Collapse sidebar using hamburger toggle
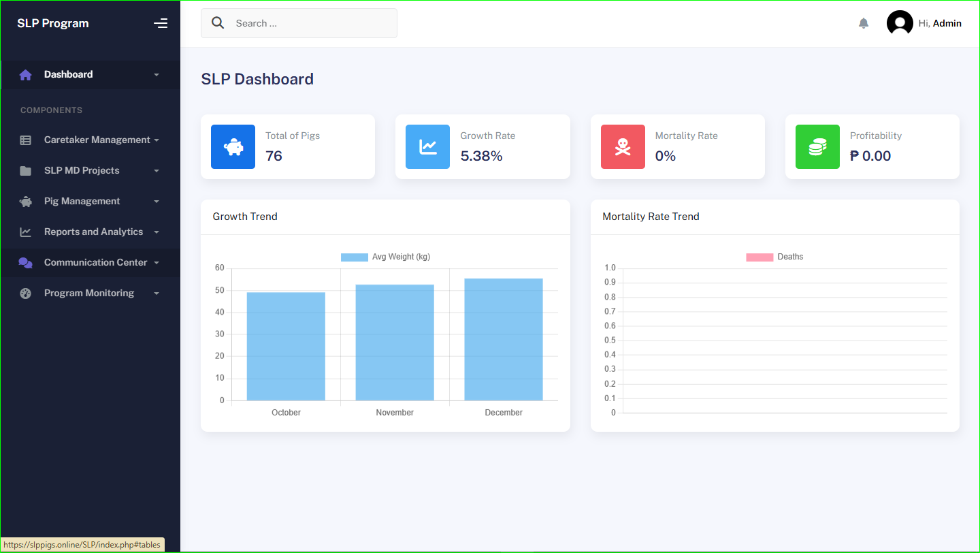Image resolution: width=980 pixels, height=553 pixels. point(161,23)
